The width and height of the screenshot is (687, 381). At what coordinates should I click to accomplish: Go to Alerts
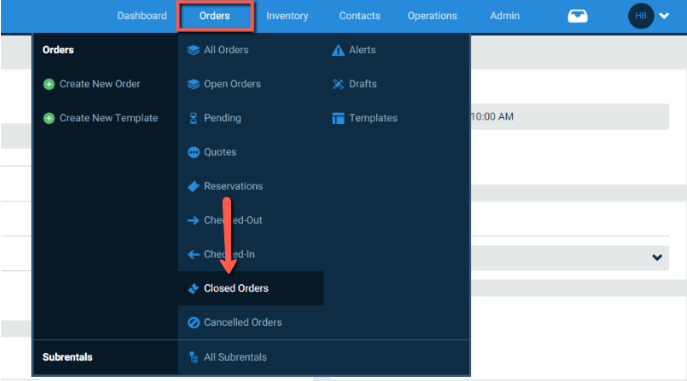coord(362,50)
